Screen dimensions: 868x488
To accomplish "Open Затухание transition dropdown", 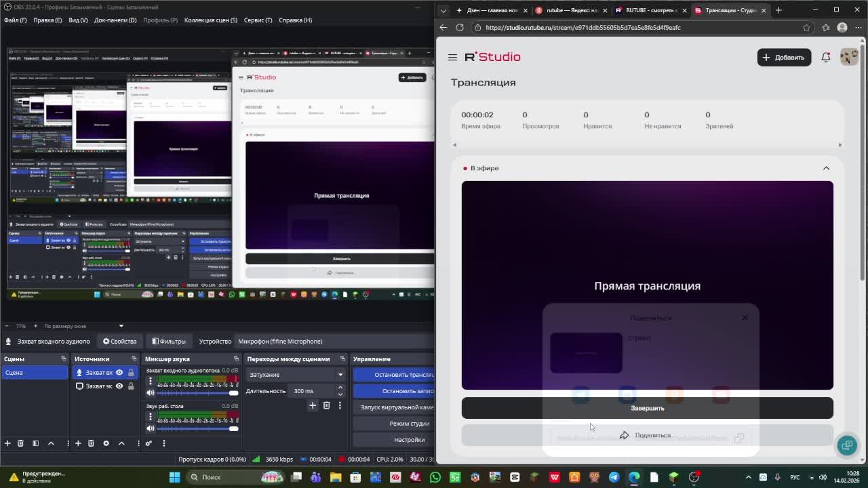I will click(295, 375).
